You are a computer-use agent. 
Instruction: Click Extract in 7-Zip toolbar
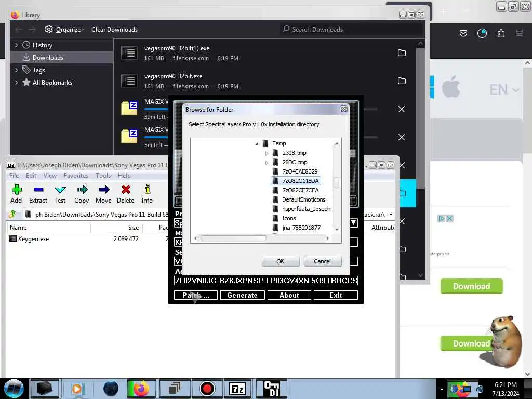pos(38,194)
